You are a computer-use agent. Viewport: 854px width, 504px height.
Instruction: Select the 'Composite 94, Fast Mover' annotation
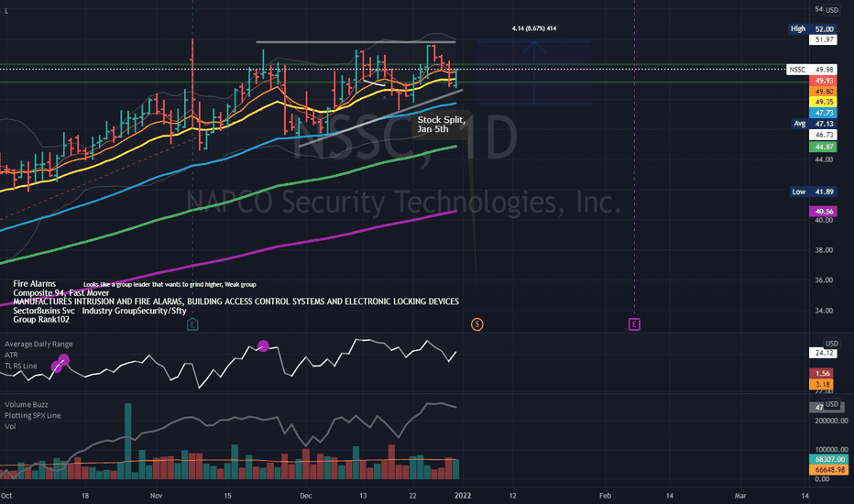pyautogui.click(x=61, y=292)
